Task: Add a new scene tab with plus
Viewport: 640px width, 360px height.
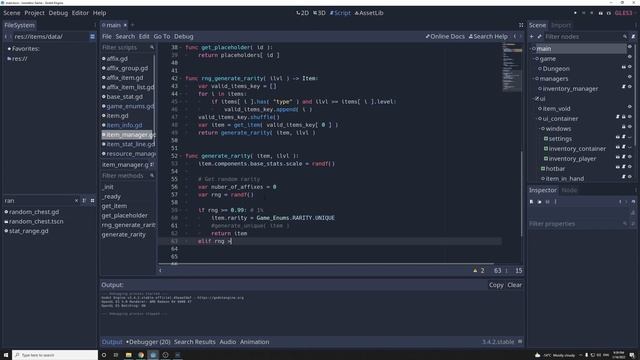Action: [x=132, y=25]
